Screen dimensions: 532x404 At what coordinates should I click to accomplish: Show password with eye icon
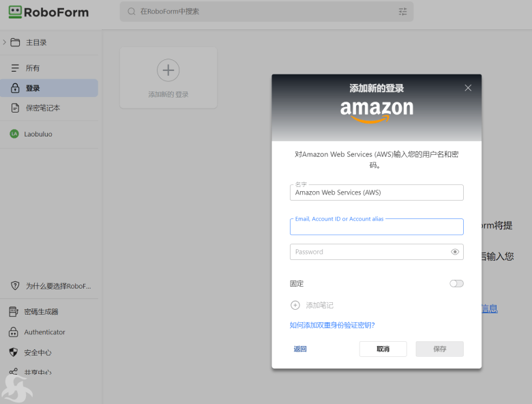pos(455,252)
